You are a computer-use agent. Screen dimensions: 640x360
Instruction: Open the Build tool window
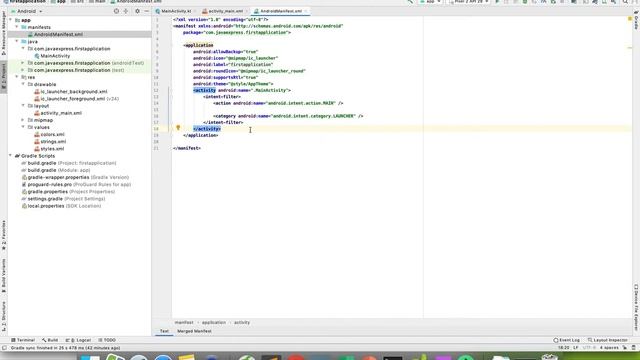[50, 340]
